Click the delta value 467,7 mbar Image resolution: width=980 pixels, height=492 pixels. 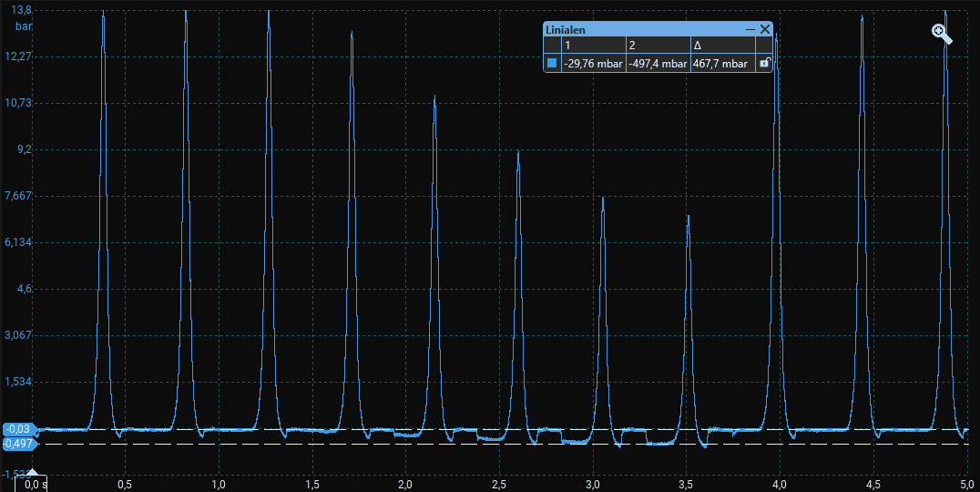(720, 63)
